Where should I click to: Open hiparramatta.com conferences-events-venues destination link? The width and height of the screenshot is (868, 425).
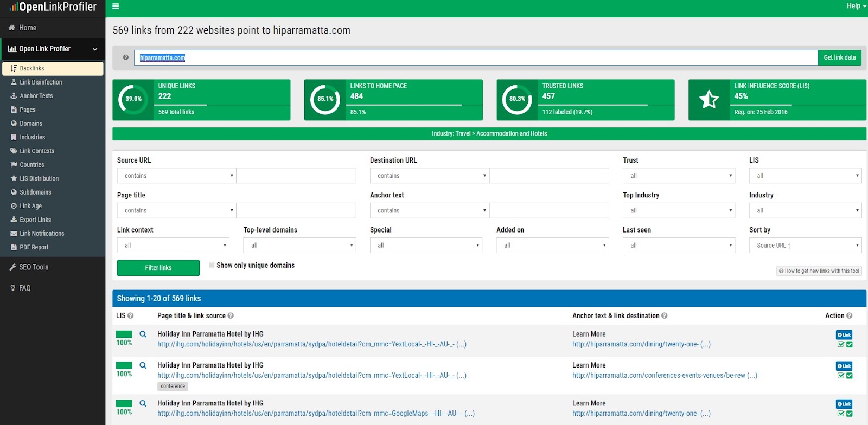(665, 376)
